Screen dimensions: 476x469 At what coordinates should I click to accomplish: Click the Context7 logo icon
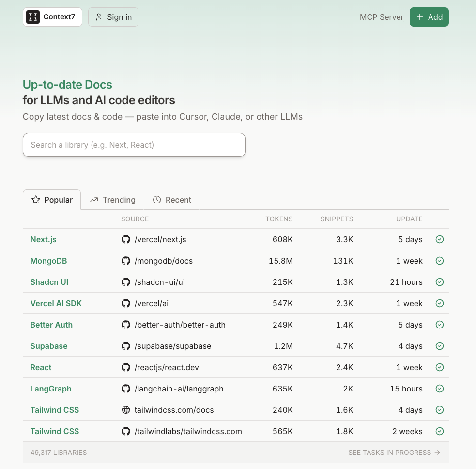[33, 17]
